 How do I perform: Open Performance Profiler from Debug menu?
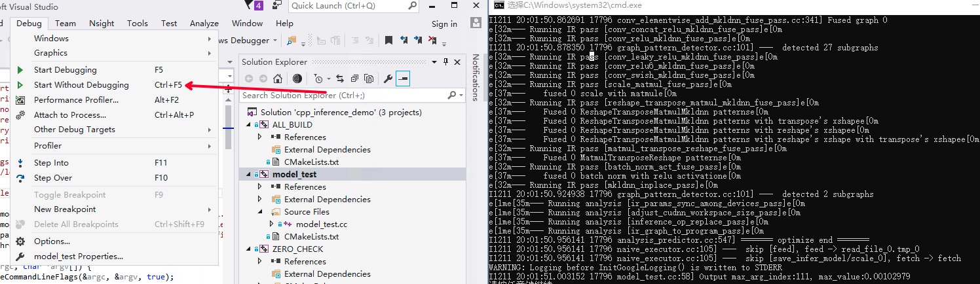coord(115,100)
